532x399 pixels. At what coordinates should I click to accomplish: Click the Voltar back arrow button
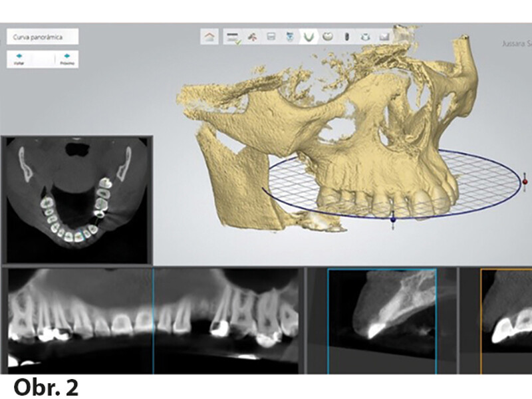19,59
